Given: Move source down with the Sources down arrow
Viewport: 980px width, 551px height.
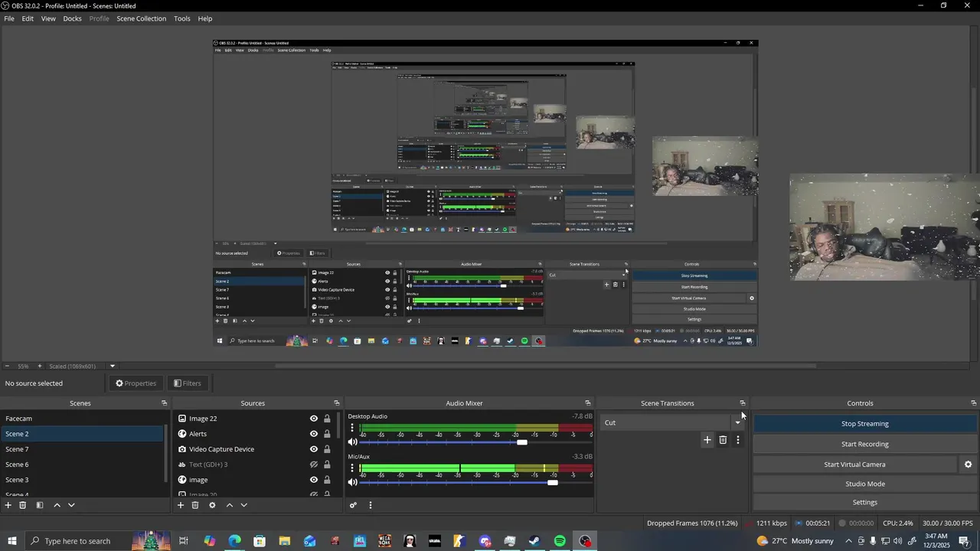Looking at the screenshot, I should 243,505.
